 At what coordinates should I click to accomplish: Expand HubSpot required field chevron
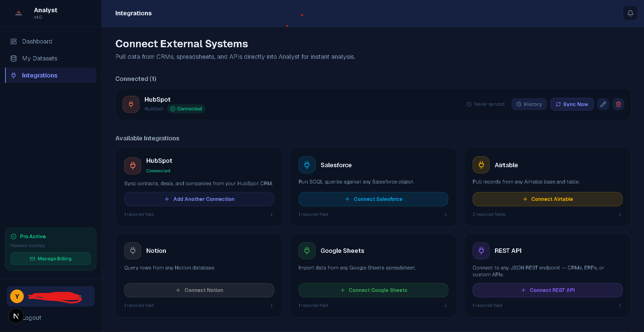[271, 214]
